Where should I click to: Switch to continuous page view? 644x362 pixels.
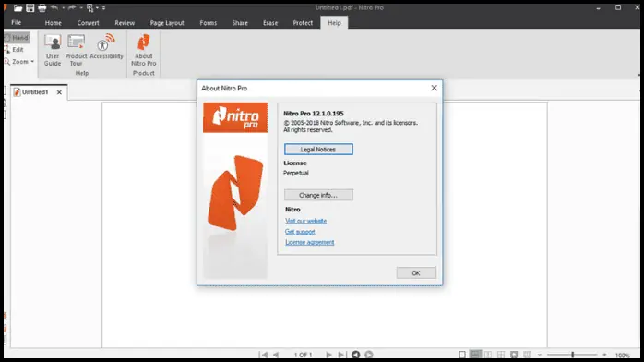(475, 355)
